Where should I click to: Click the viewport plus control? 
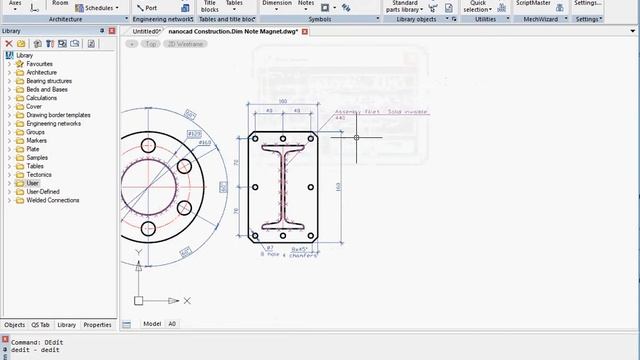[131, 44]
